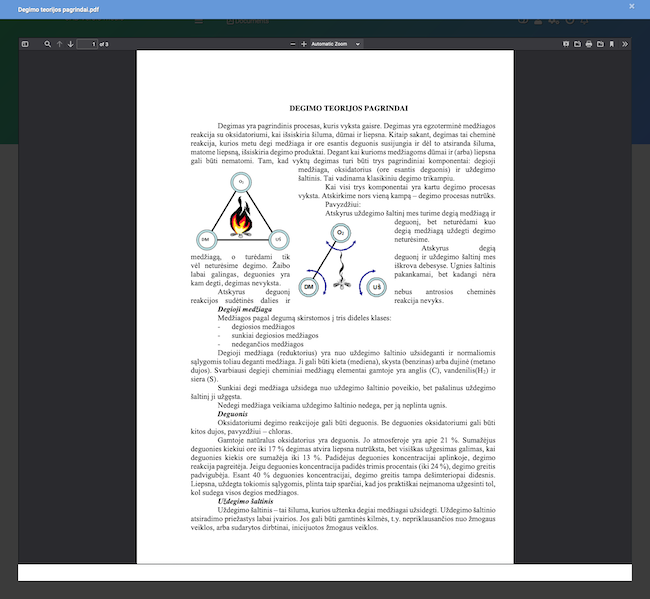Click the page number input field
Screen dimensions: 650x599
[x=87, y=44]
